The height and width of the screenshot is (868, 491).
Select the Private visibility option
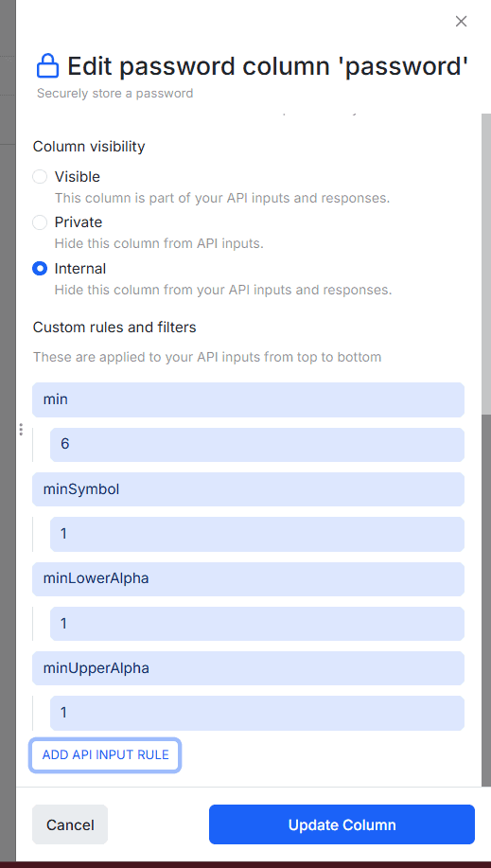(x=40, y=222)
